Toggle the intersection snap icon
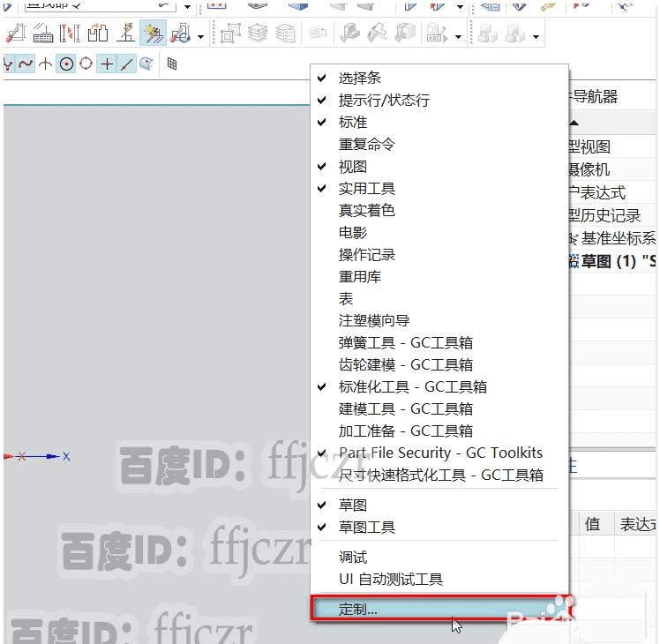Screen dimensions: 660x644 [46, 64]
